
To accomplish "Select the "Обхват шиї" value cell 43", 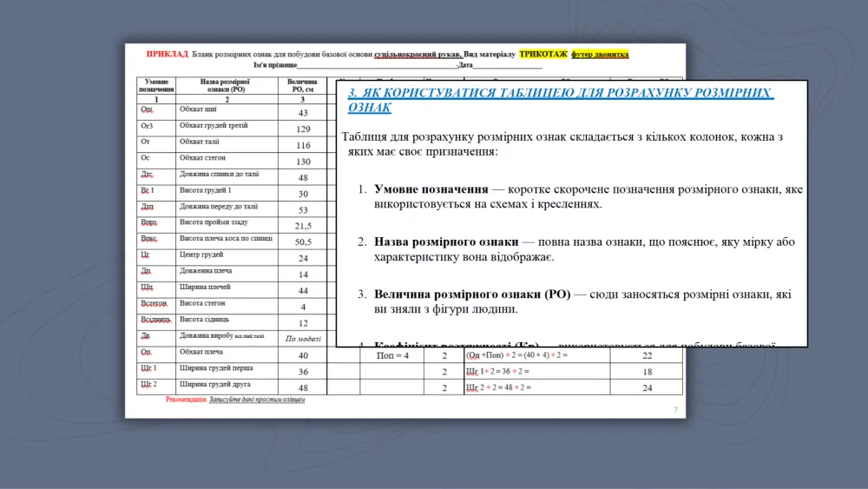I will point(303,113).
